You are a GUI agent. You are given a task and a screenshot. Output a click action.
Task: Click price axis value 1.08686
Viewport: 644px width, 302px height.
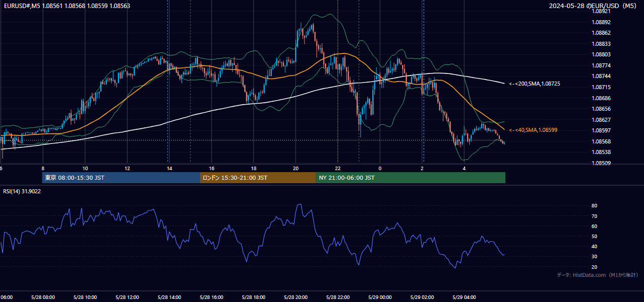[602, 98]
